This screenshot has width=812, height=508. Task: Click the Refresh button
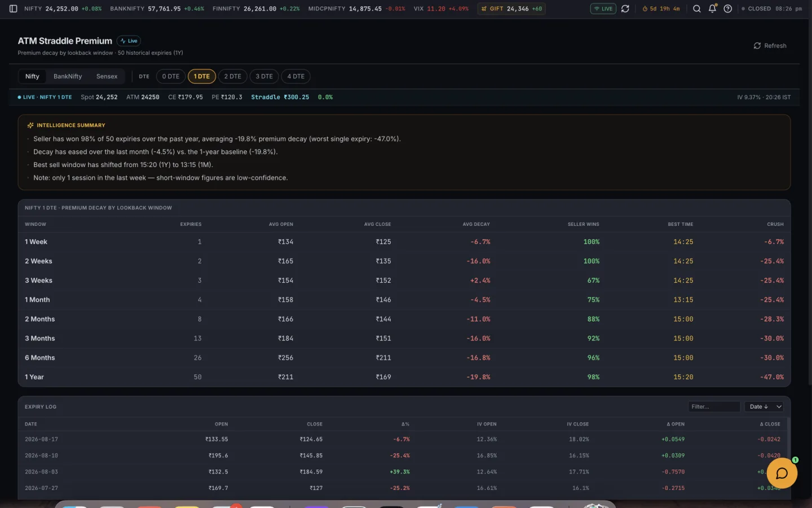coord(770,46)
